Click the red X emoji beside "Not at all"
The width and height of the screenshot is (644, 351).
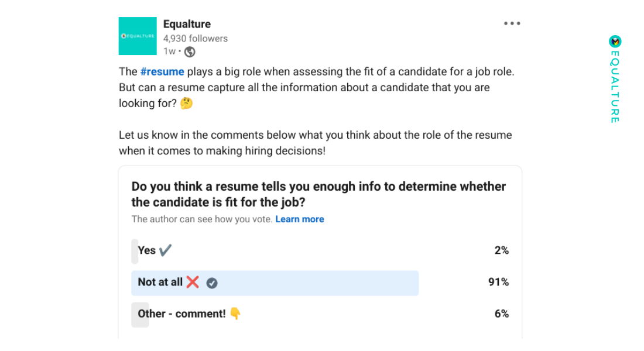194,281
